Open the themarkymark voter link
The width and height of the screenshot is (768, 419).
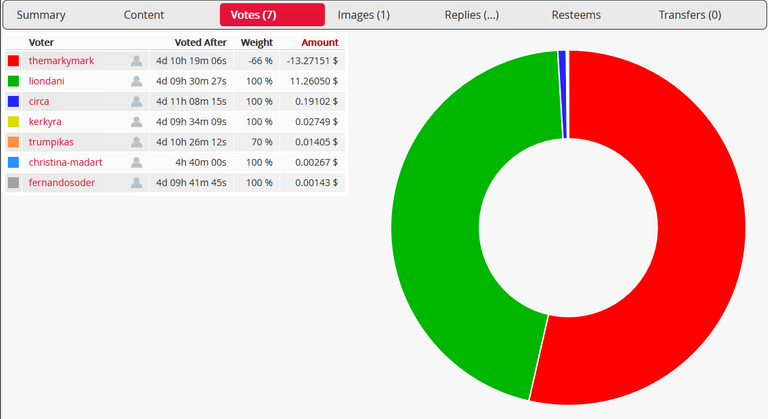(x=61, y=61)
